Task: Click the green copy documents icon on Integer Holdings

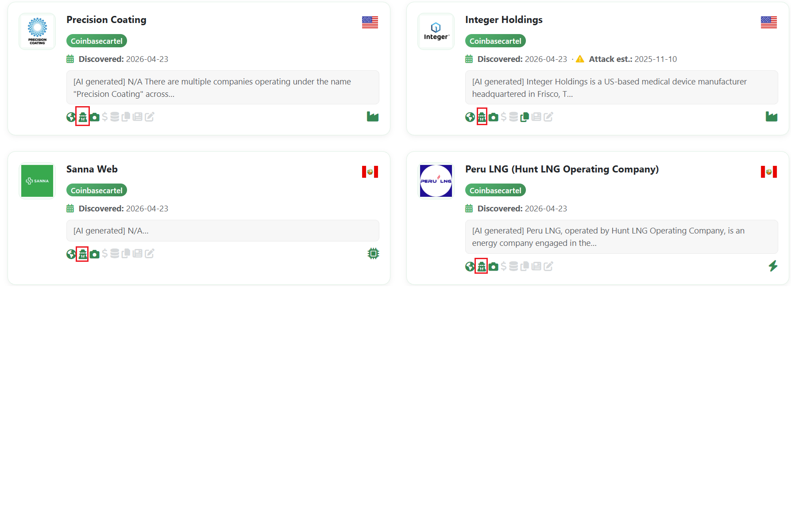Action: 525,117
